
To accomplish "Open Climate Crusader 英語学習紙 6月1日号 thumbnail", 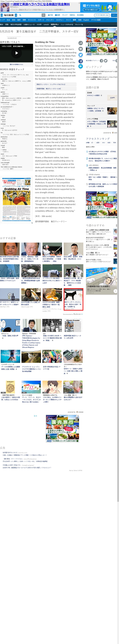I will pyautogui.click(x=73, y=326).
